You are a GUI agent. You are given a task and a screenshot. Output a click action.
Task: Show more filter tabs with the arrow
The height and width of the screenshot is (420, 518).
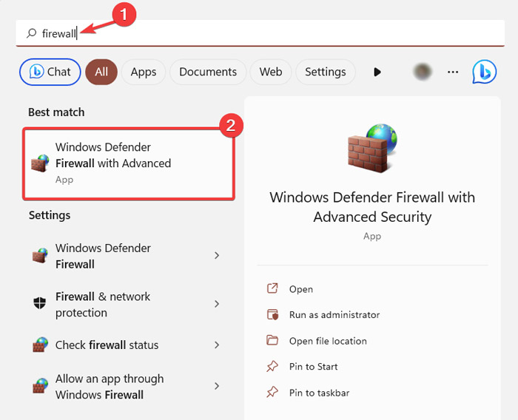tap(377, 72)
